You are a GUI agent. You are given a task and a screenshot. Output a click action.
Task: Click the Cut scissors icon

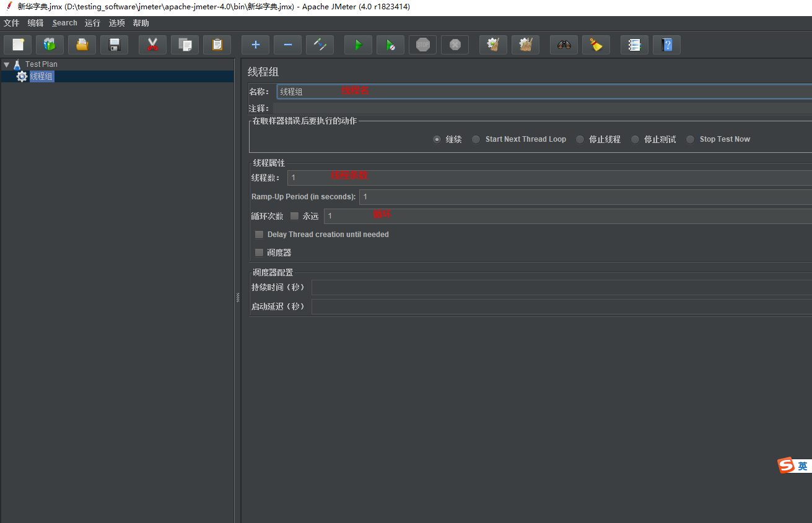point(153,45)
